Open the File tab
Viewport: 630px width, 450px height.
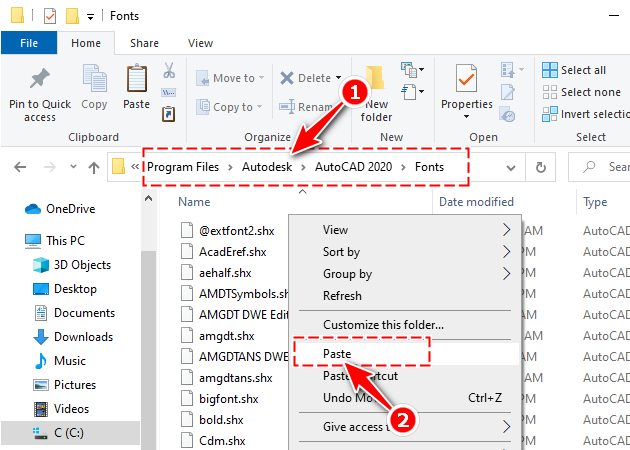click(x=29, y=43)
